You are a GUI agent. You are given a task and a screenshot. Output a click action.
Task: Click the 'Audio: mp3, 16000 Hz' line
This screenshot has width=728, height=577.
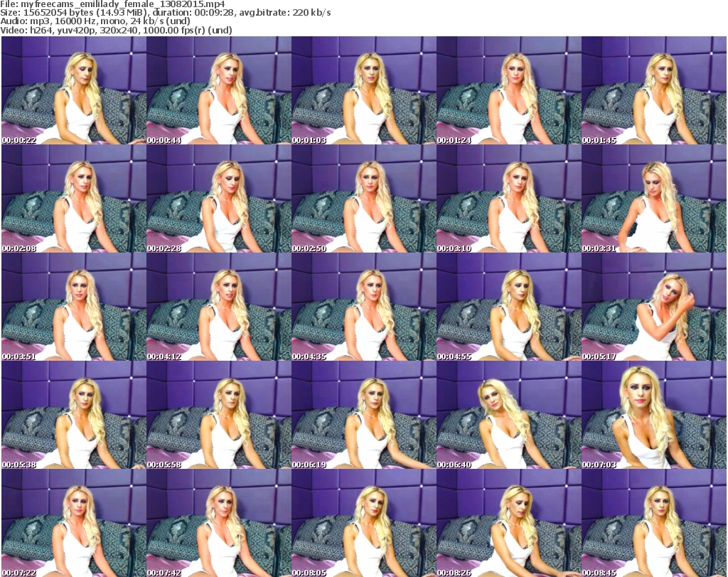pos(95,21)
